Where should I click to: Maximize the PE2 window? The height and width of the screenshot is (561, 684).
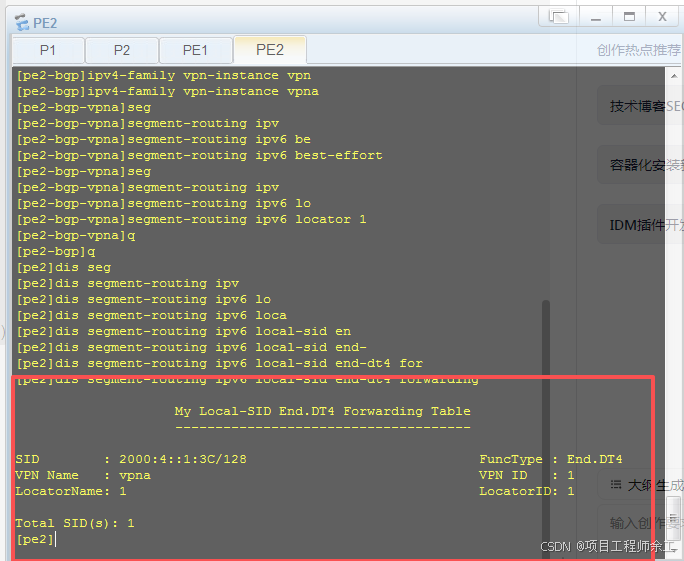(x=629, y=17)
